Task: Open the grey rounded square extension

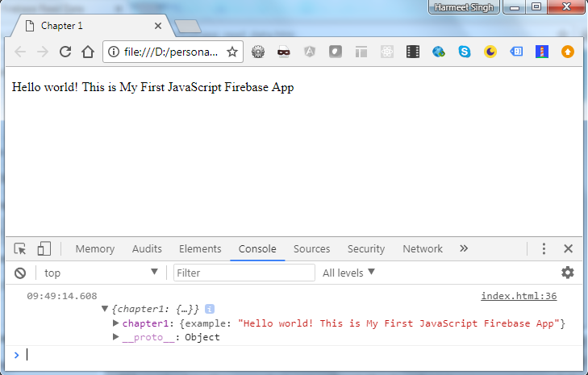Action: 336,52
